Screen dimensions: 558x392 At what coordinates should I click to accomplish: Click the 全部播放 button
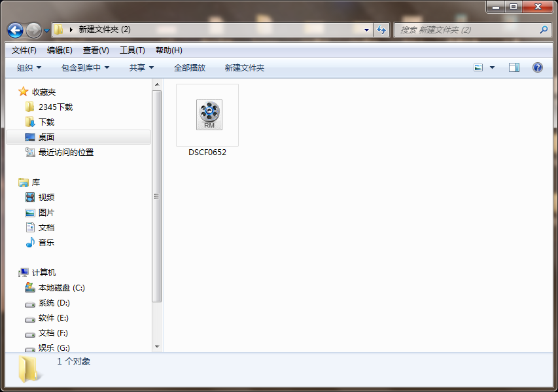190,67
